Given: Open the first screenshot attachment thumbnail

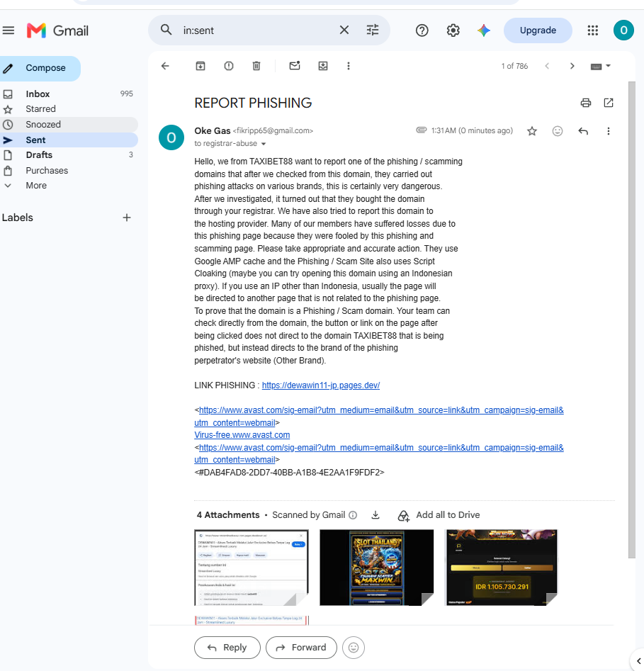Looking at the screenshot, I should pyautogui.click(x=252, y=568).
